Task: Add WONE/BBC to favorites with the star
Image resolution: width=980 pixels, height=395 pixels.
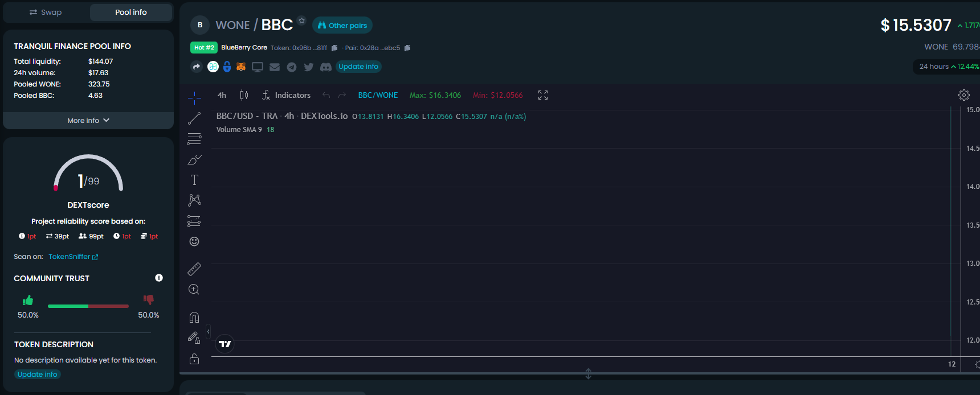Action: [x=301, y=21]
